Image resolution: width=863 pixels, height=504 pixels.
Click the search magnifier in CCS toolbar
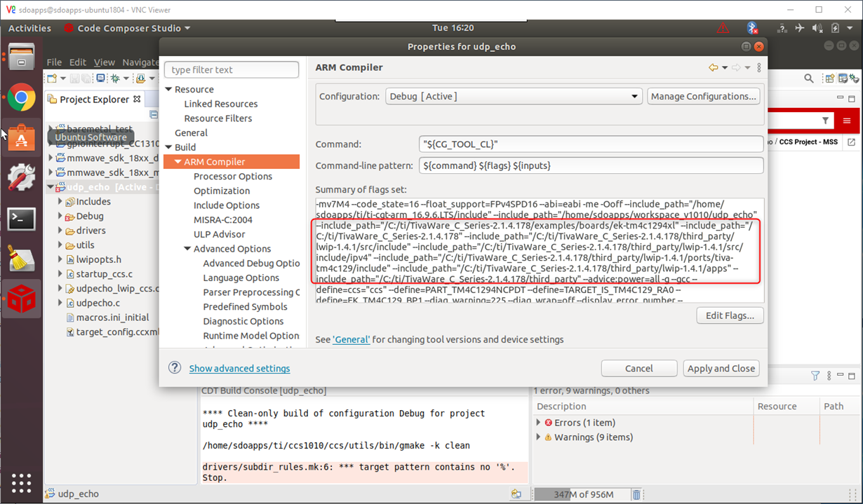click(x=809, y=79)
